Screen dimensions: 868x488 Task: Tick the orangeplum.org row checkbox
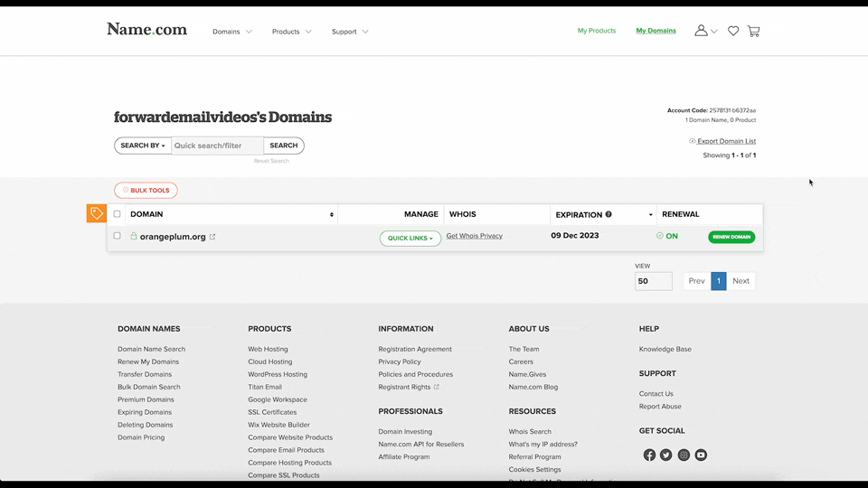click(x=117, y=236)
